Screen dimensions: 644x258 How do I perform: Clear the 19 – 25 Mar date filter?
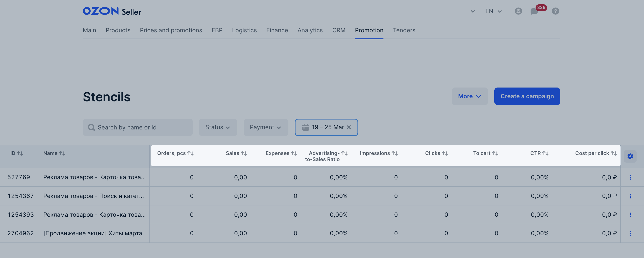349,127
